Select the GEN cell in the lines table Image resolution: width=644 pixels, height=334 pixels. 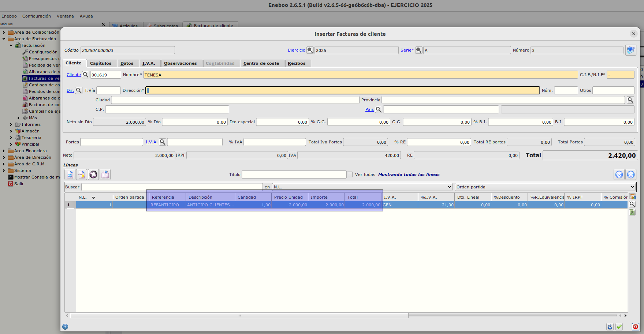tap(400, 205)
